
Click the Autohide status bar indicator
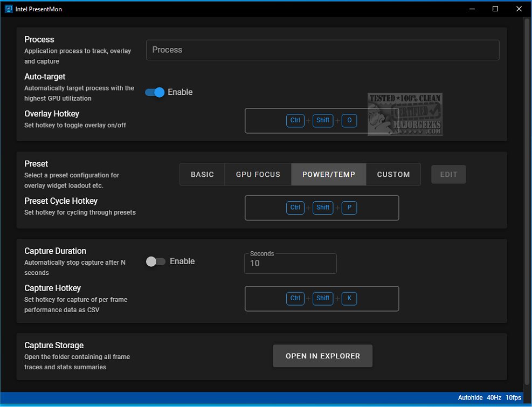coord(470,398)
